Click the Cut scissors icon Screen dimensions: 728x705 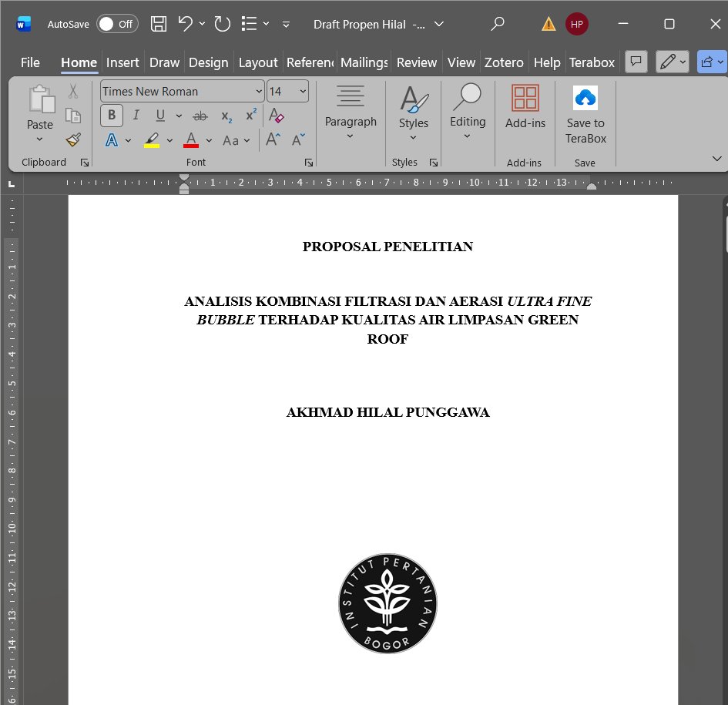click(73, 91)
